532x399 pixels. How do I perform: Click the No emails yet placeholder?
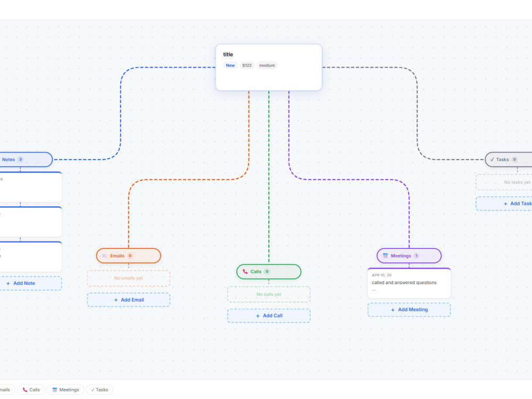click(129, 278)
